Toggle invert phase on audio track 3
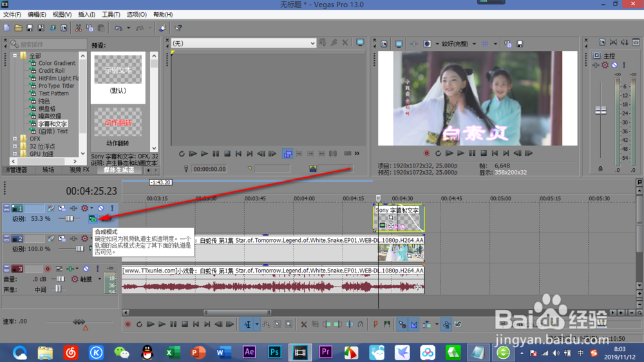 pos(59,269)
